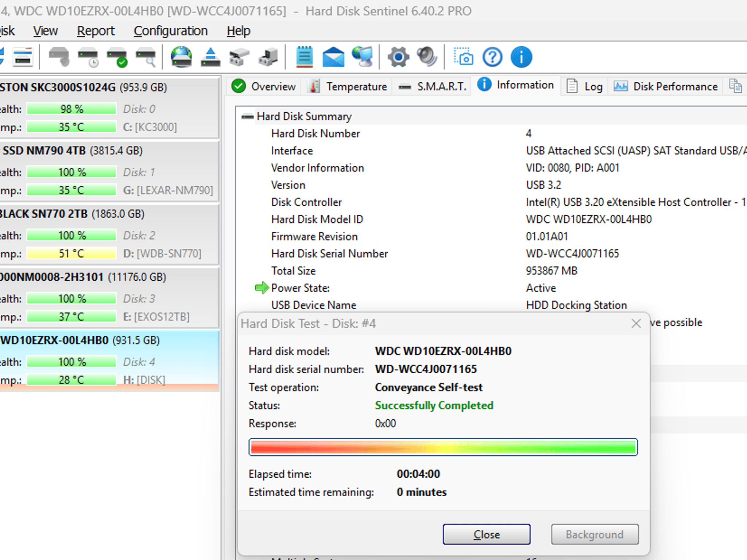Open the Configuration menu

[x=171, y=31]
